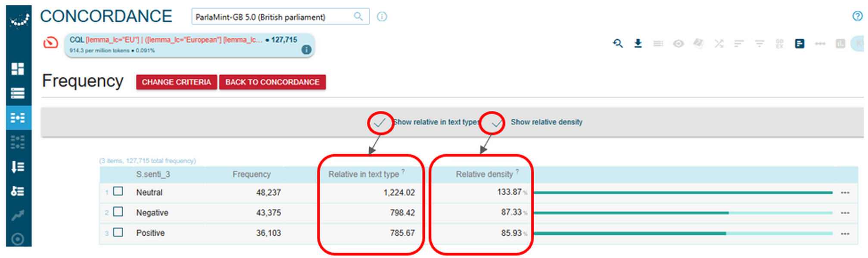Click the download results icon
This screenshot has height=258, width=868.
[638, 43]
